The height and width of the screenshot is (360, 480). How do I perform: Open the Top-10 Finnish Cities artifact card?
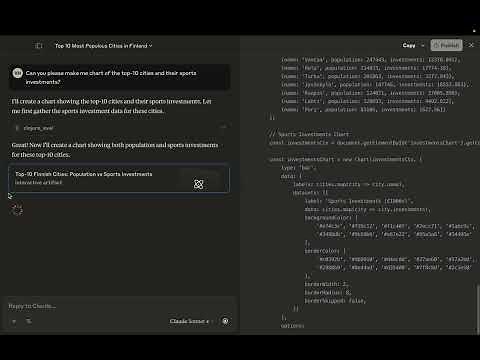[x=119, y=178]
